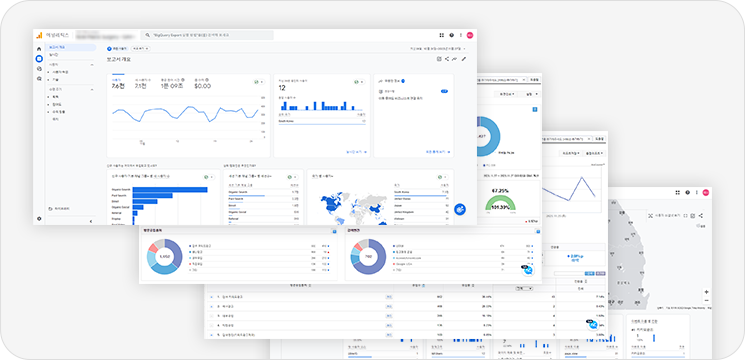
Task: Click the share icon in the map window toolbar
Action: pyautogui.click(x=701, y=216)
